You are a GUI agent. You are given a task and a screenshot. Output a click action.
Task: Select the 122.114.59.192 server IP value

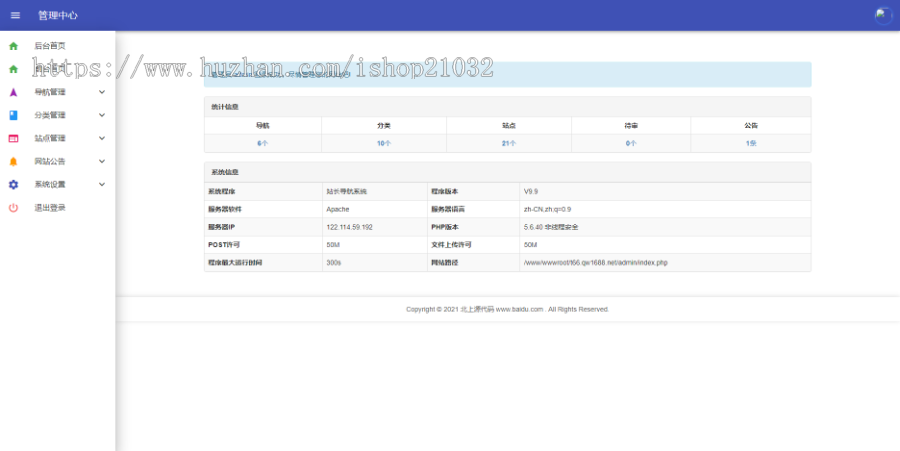coord(350,227)
